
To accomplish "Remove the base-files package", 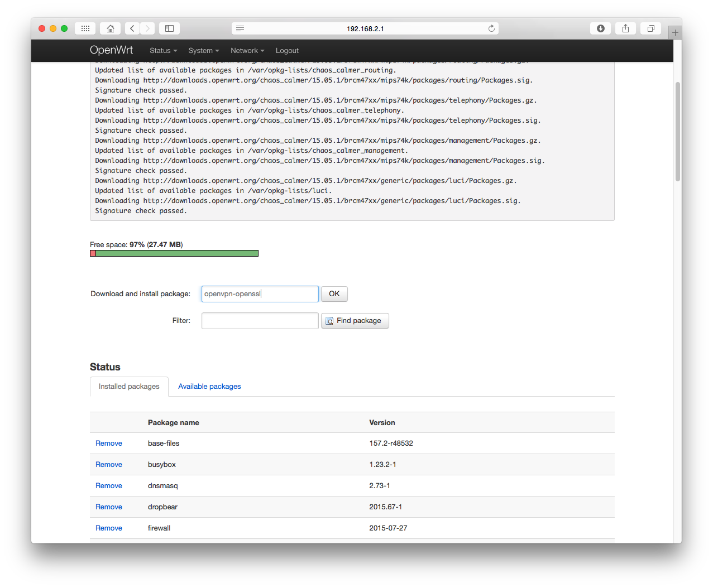I will tap(109, 444).
